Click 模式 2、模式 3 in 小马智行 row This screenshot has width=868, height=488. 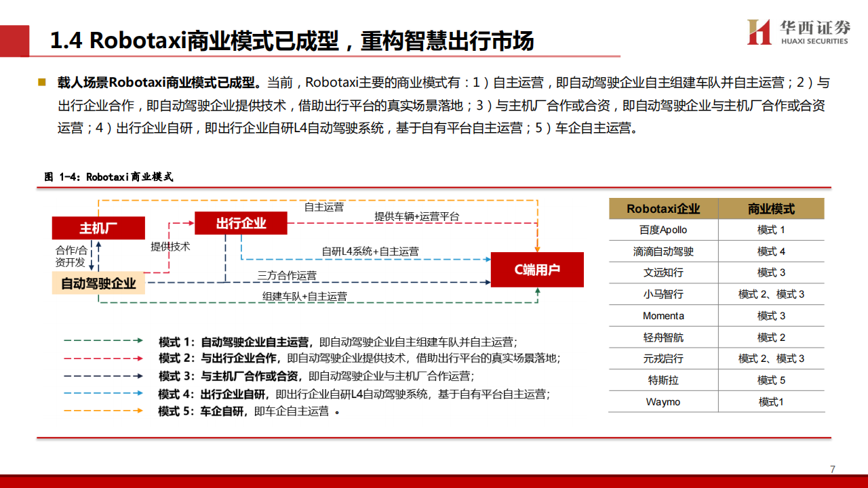pos(772,294)
